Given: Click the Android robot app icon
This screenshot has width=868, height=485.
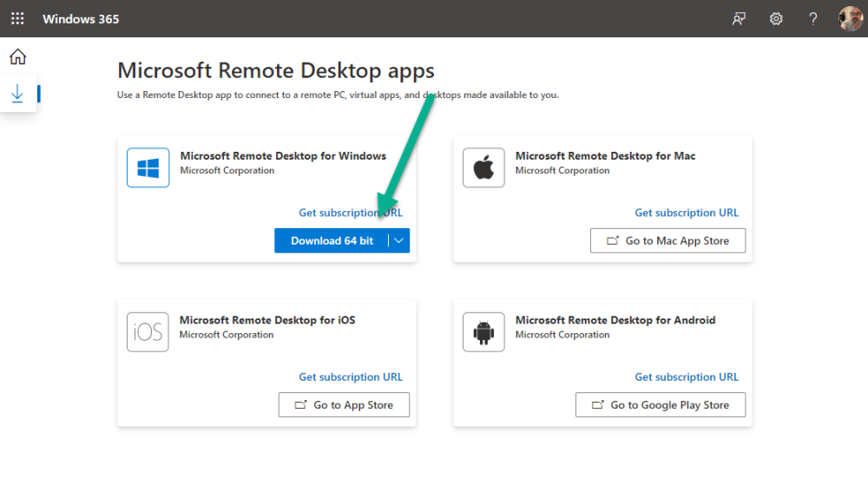Looking at the screenshot, I should coord(483,331).
